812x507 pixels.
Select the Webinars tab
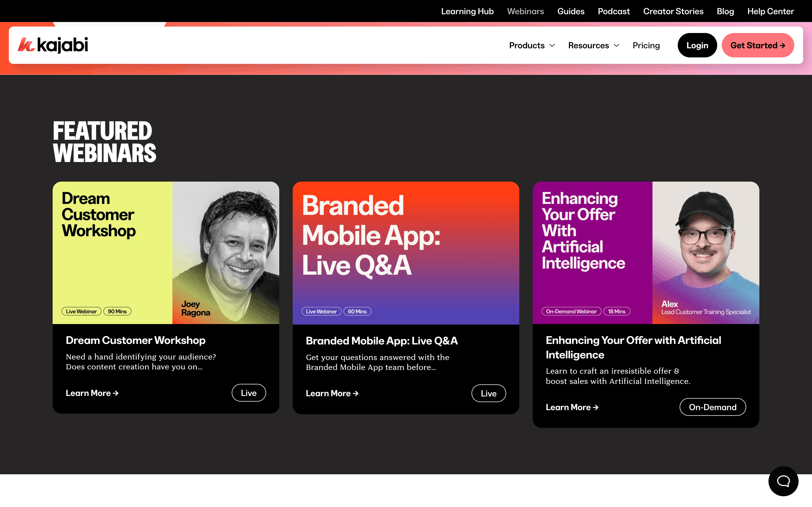tap(525, 11)
